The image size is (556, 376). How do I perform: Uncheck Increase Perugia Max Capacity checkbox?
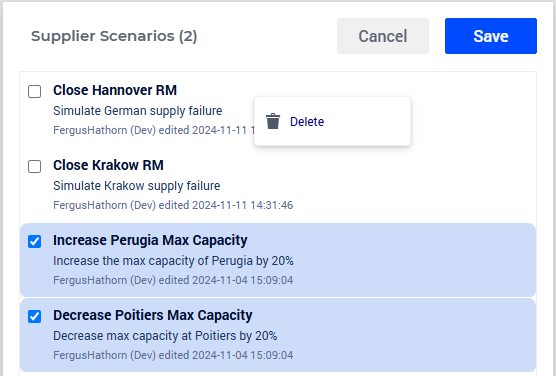(x=34, y=241)
